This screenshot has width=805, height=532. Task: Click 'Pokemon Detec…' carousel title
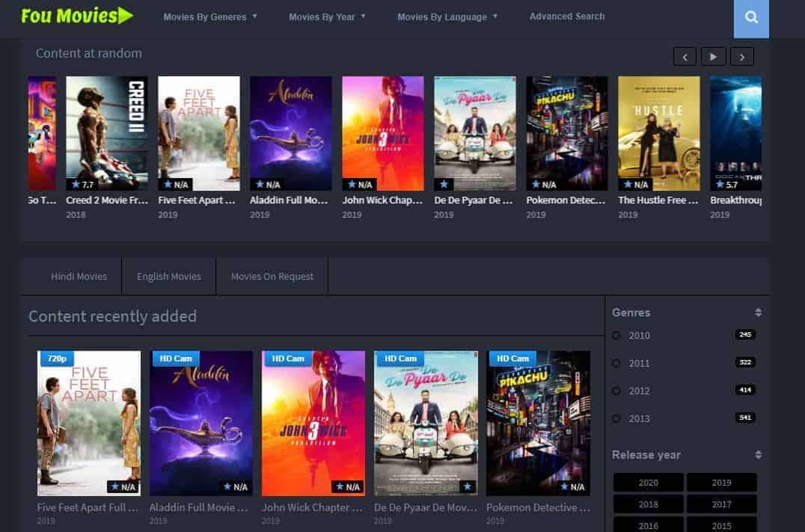(x=566, y=201)
